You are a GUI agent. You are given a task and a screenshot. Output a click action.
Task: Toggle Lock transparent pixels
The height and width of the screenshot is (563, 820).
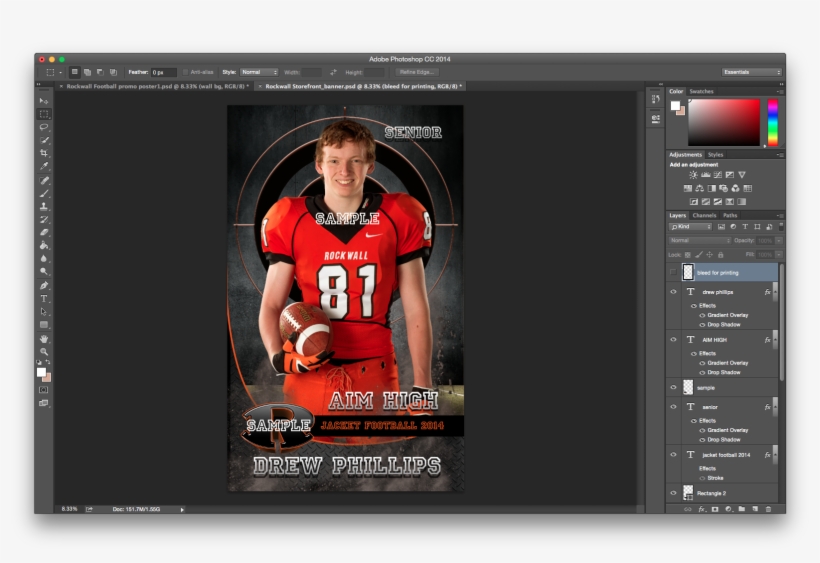[688, 255]
